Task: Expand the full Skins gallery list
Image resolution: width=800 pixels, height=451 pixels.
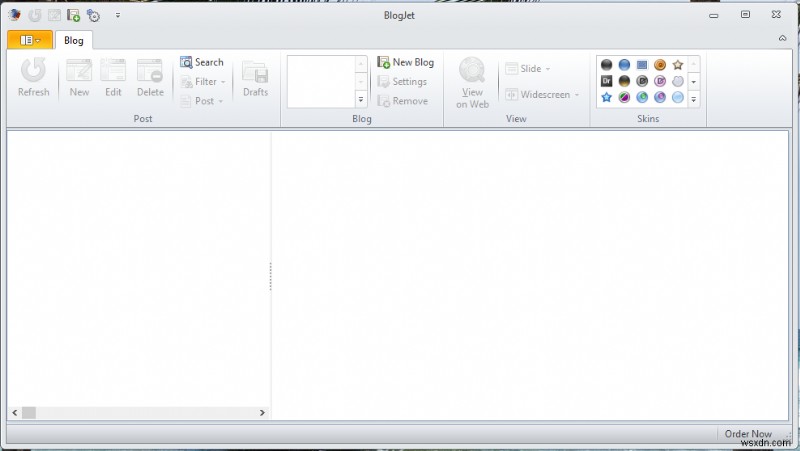Action: (x=693, y=99)
